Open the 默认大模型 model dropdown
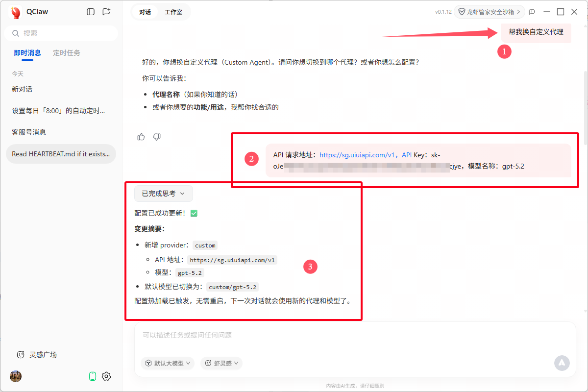This screenshot has width=588, height=392. 168,363
